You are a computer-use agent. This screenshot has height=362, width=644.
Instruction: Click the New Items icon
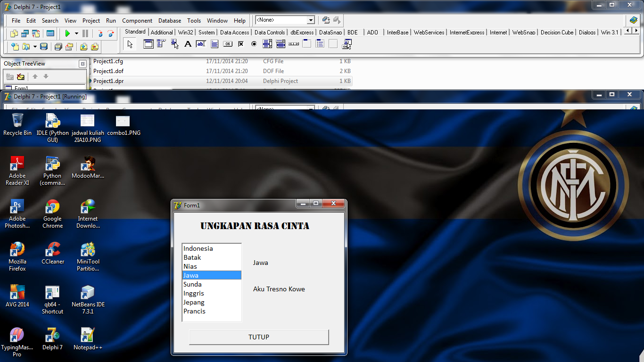(15, 47)
